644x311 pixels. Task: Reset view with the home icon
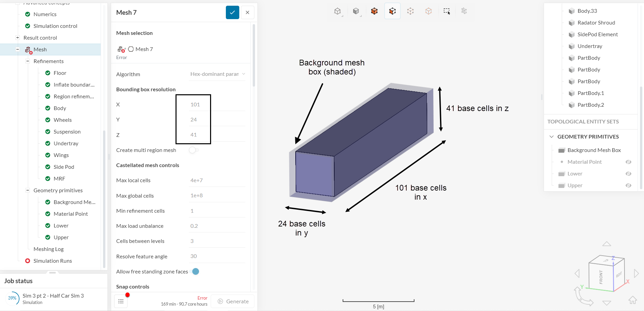tap(633, 300)
